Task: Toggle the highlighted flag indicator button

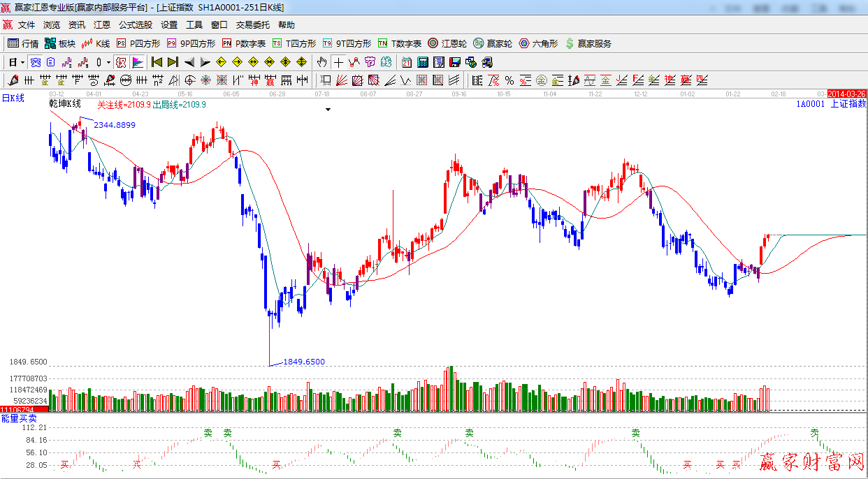Action: (137, 62)
